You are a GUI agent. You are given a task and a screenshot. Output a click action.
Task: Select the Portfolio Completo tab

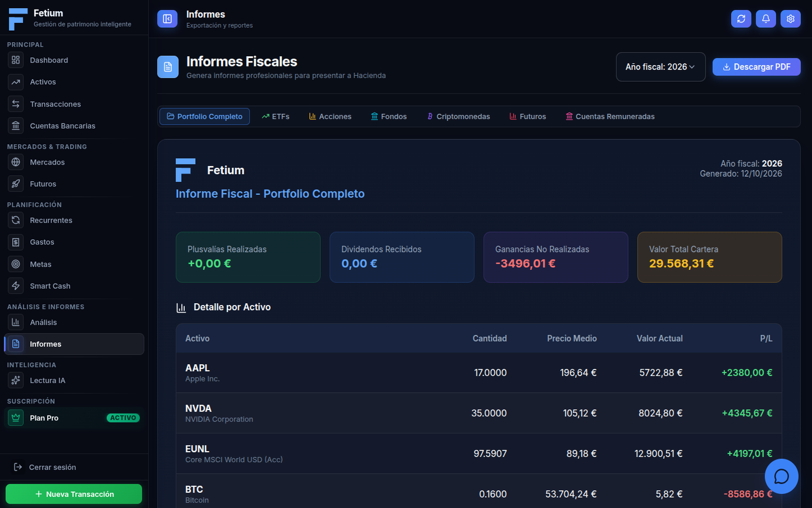point(205,116)
